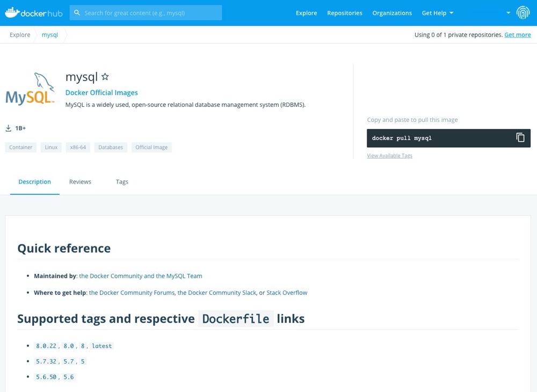The width and height of the screenshot is (537, 392).
Task: Open the Docker Community Forums link
Action: click(132, 293)
